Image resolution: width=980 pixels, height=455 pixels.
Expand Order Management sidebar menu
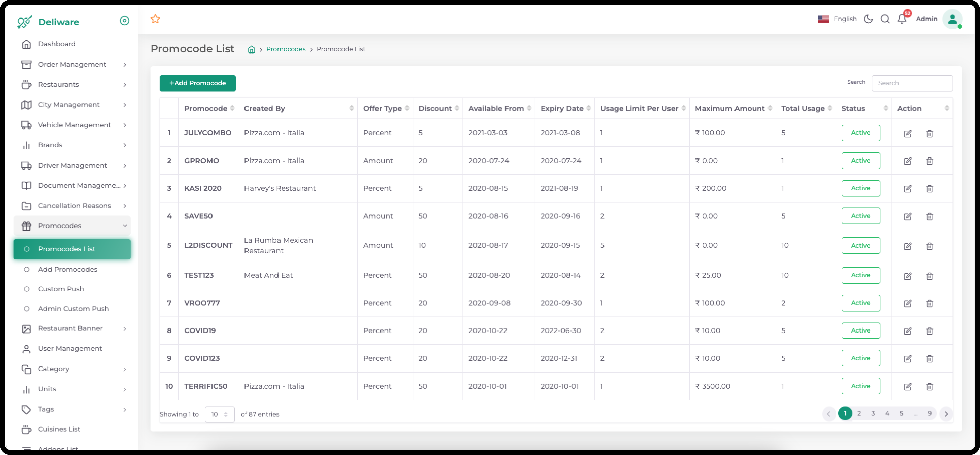(72, 64)
